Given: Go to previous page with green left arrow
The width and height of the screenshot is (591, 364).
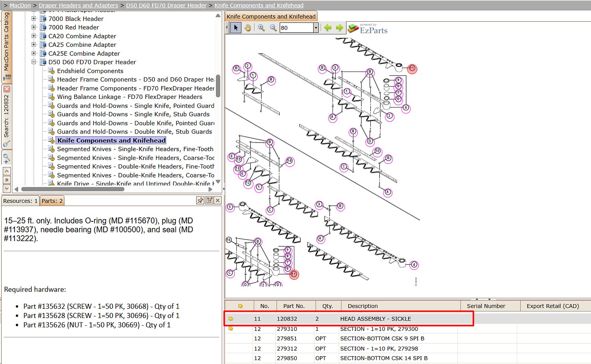Looking at the screenshot, I should pos(328,28).
